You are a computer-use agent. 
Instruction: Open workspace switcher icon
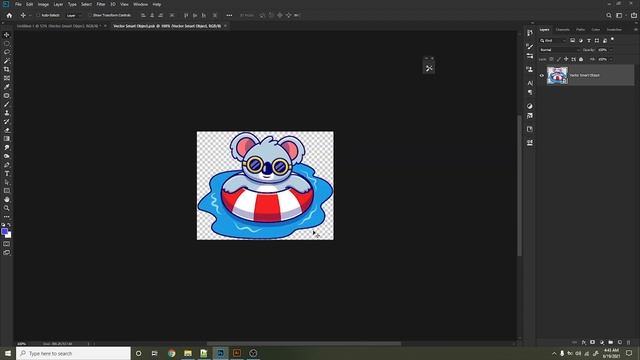620,16
